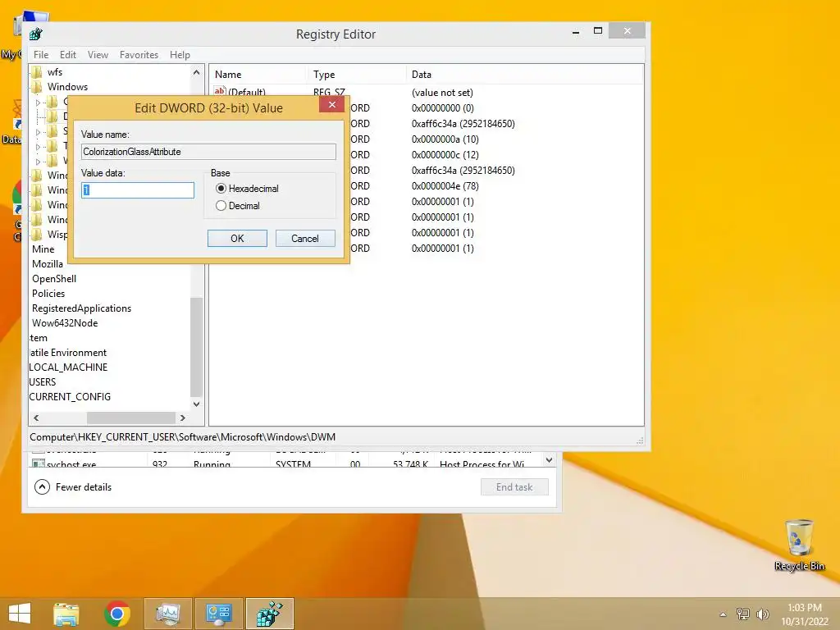The height and width of the screenshot is (630, 840).
Task: Launch Google Chrome from the taskbar
Action: 117,614
